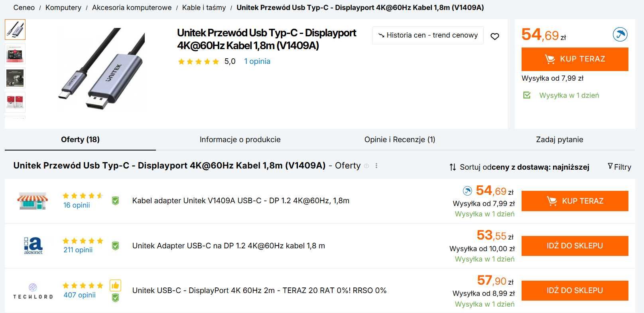Image resolution: width=644 pixels, height=313 pixels.
Task: Click the green shield badge in the aksonet row
Action: point(115,246)
